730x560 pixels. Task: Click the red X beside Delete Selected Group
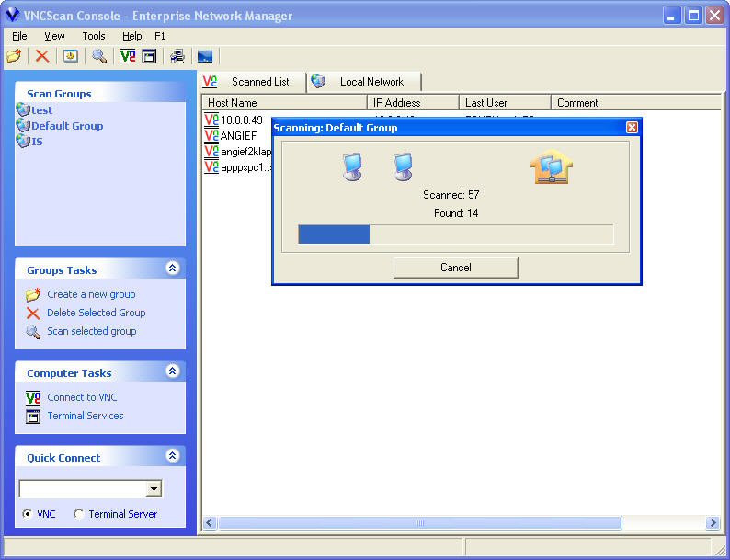pos(33,314)
